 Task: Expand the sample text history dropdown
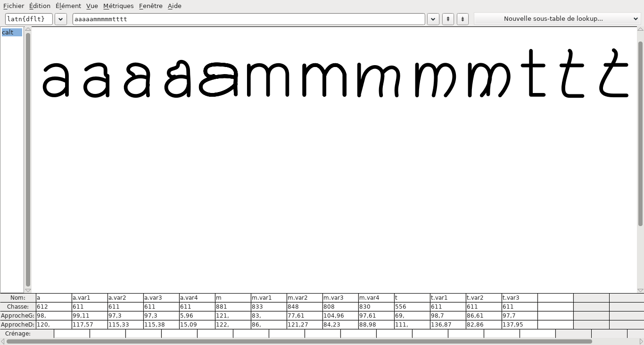(x=433, y=19)
